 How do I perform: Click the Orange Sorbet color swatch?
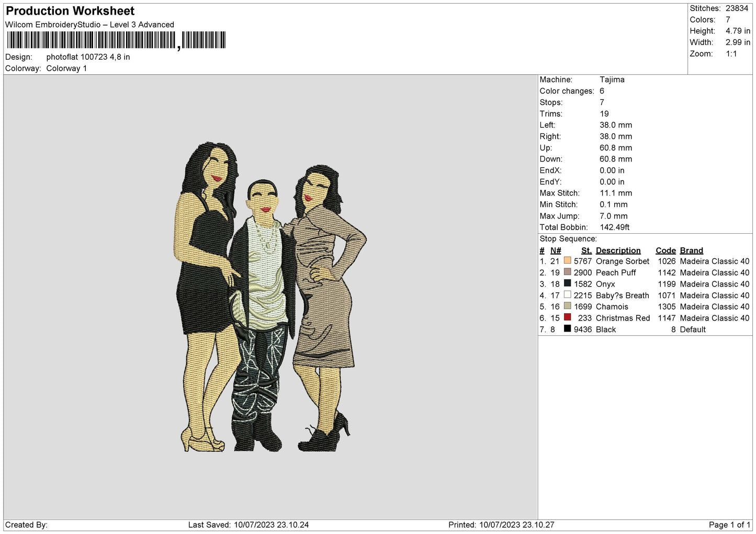click(x=567, y=260)
